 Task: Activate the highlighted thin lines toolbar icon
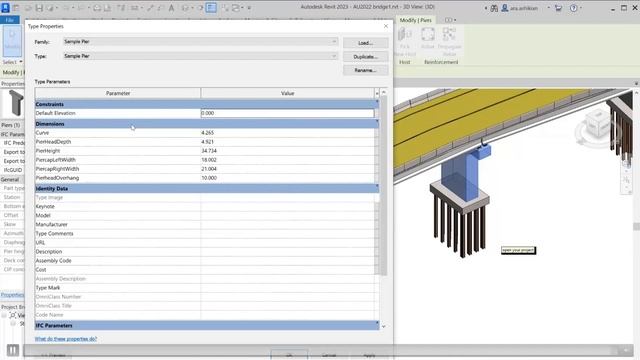[x=211, y=8]
